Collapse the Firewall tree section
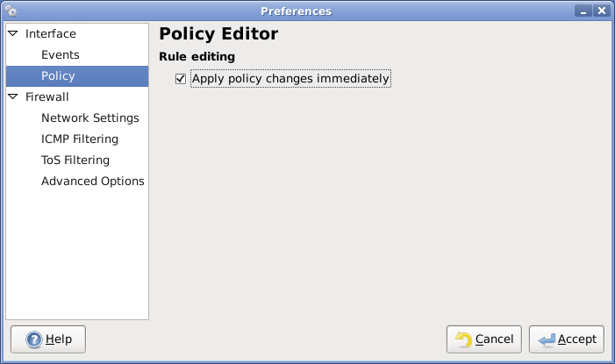The image size is (615, 364). (x=13, y=96)
